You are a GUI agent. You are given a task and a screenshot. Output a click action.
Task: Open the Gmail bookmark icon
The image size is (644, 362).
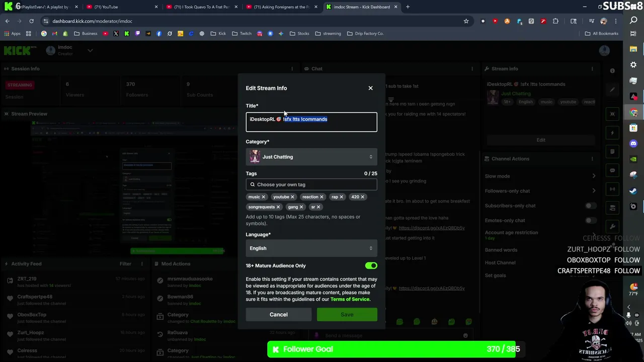point(55,34)
